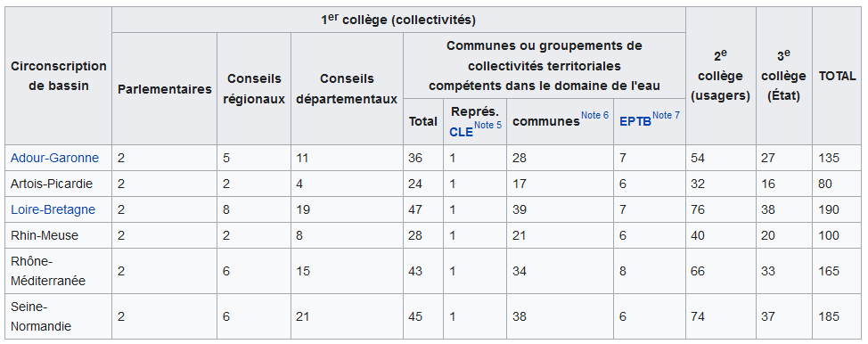Viewport: 868px width, 344px height.
Task: Follow the Note 5 superscript reference
Action: click(488, 125)
